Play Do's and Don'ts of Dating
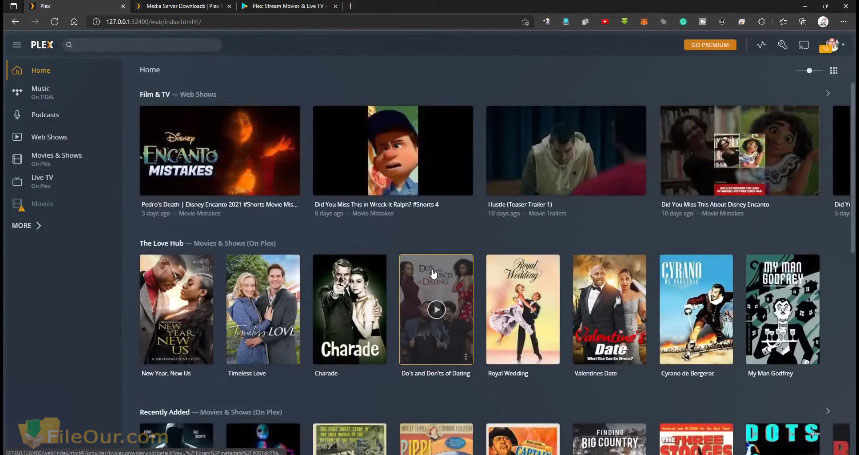This screenshot has width=859, height=455. pos(436,310)
